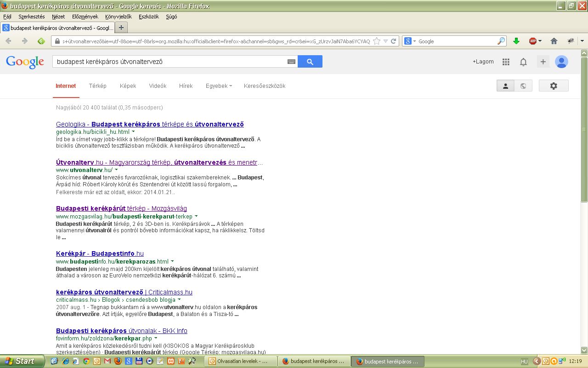The width and height of the screenshot is (588, 368).
Task: Switch to Képek search tab
Action: pos(128,86)
